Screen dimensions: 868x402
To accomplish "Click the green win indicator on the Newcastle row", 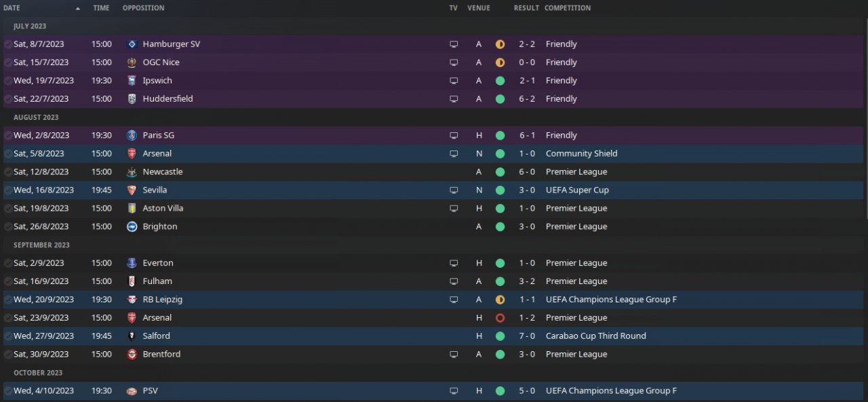I will 500,172.
